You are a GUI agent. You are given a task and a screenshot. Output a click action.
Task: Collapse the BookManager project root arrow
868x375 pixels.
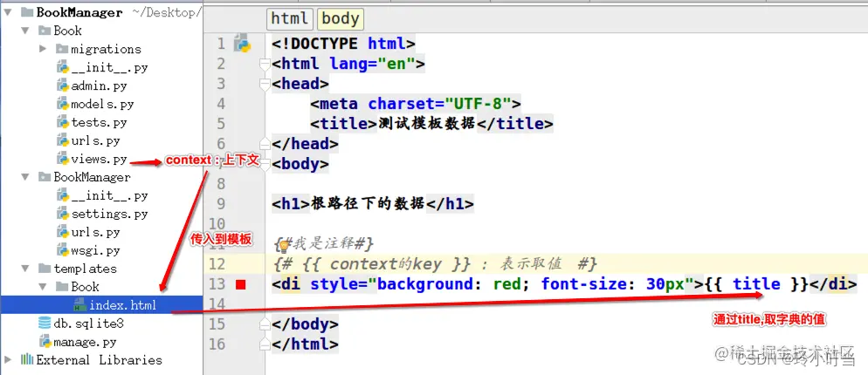point(8,12)
